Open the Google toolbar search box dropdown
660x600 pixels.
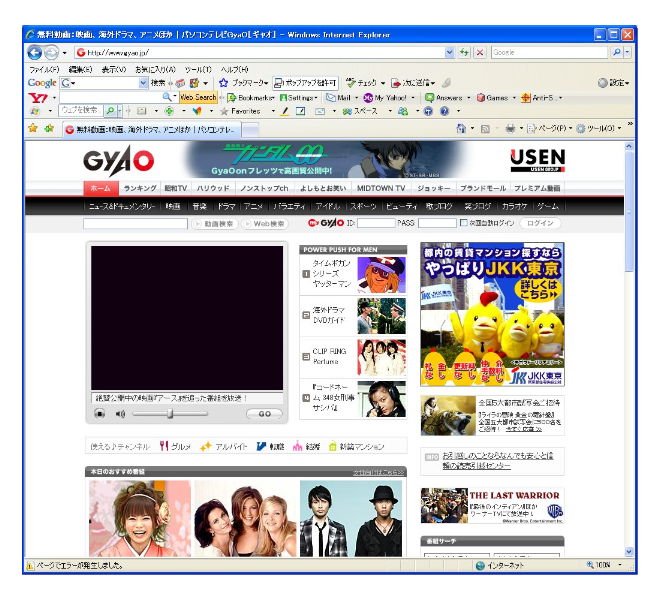tap(143, 83)
